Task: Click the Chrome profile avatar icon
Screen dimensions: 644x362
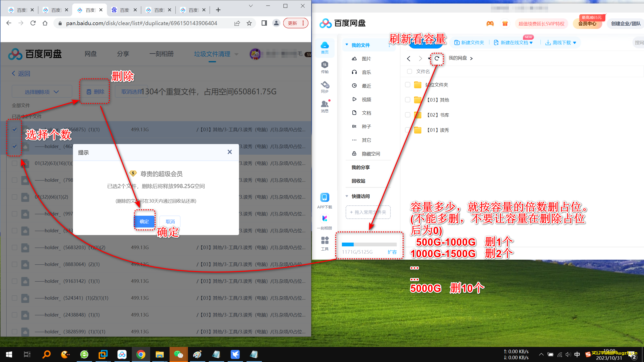Action: coord(276,23)
